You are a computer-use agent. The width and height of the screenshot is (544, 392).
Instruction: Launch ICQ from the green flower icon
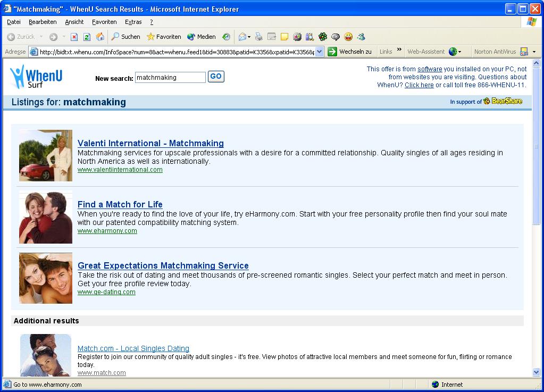pyautogui.click(x=323, y=37)
